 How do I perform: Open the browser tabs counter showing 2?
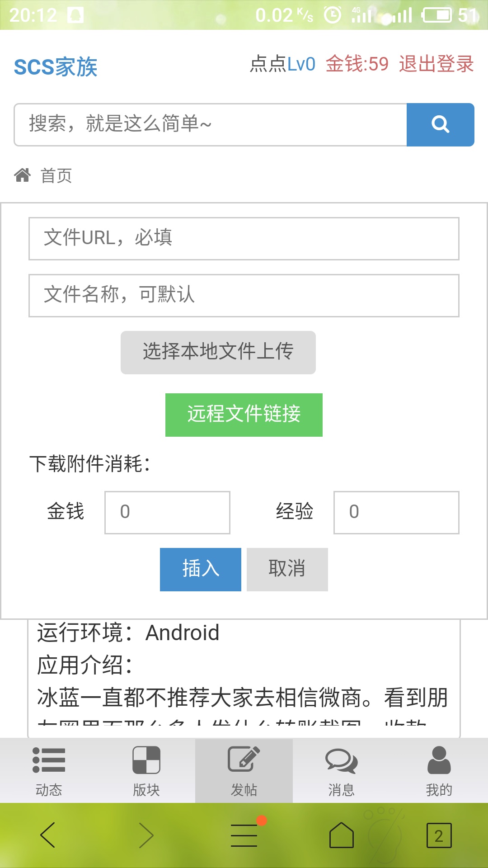(x=439, y=835)
